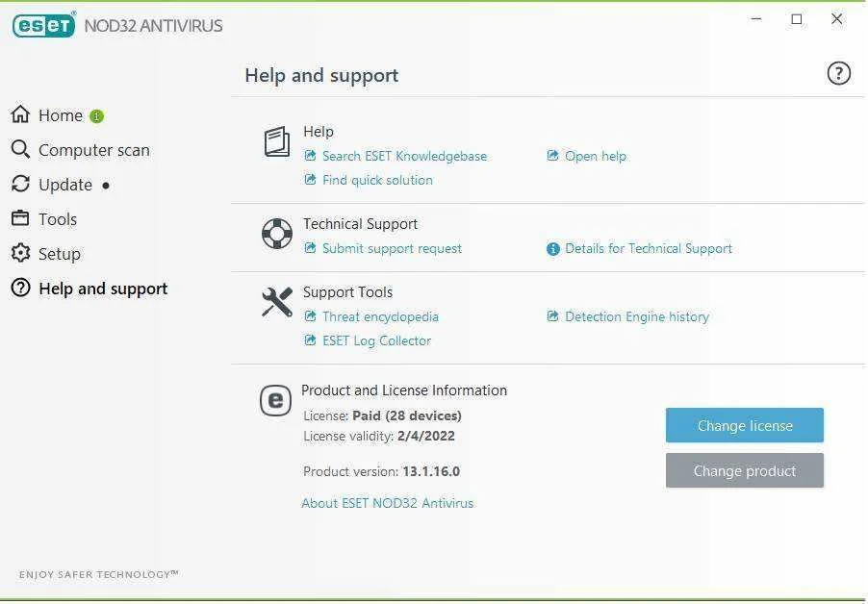
Task: Click the info icon beside Details for Technical Support
Action: [553, 249]
